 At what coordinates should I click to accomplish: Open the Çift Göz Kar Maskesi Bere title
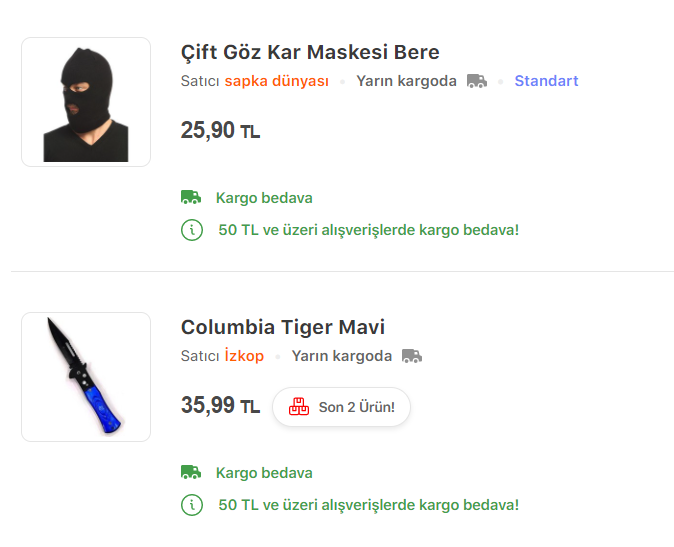pos(310,52)
